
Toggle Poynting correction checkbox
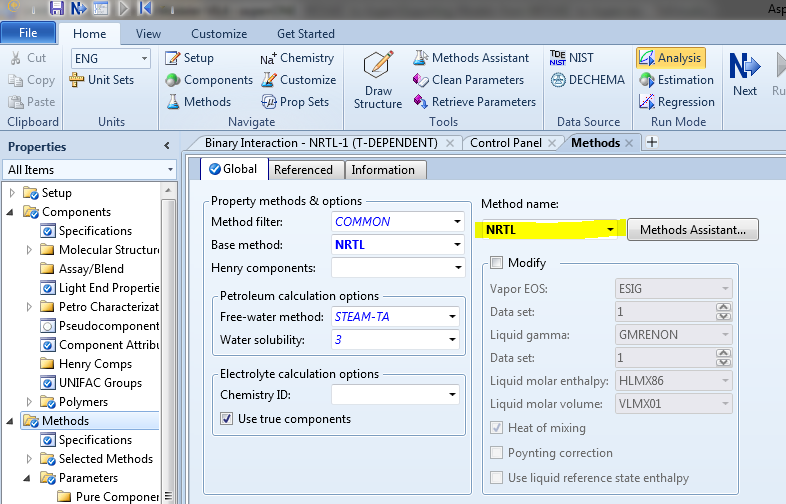coord(496,452)
